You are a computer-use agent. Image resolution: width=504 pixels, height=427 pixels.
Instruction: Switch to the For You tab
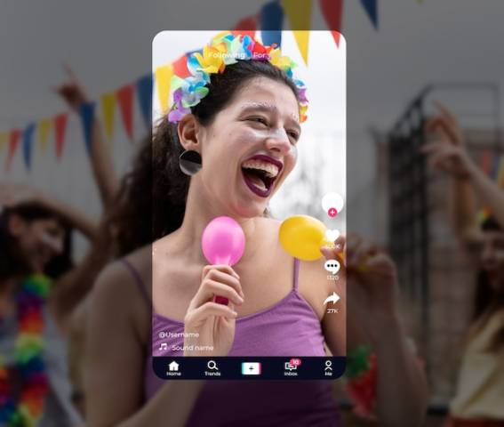point(260,55)
